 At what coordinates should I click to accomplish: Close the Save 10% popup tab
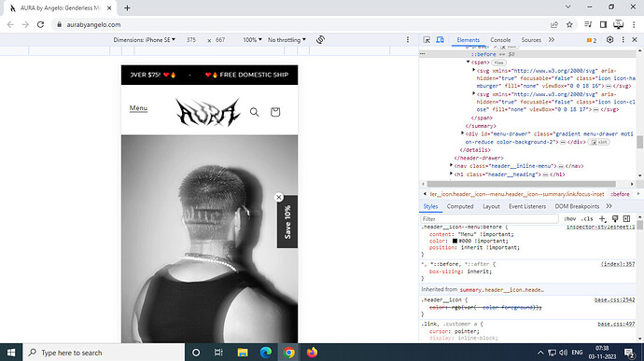pos(279,198)
